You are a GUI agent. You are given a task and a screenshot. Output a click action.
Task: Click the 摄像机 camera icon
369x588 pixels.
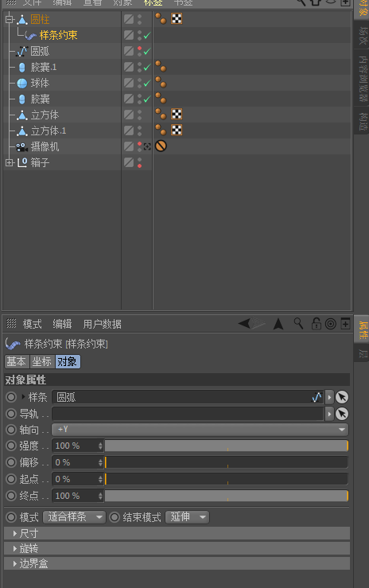point(22,147)
